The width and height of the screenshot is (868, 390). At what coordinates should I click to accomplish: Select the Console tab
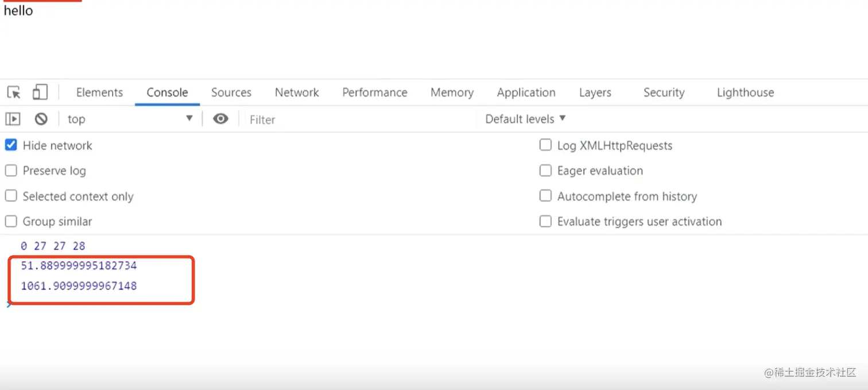tap(167, 92)
